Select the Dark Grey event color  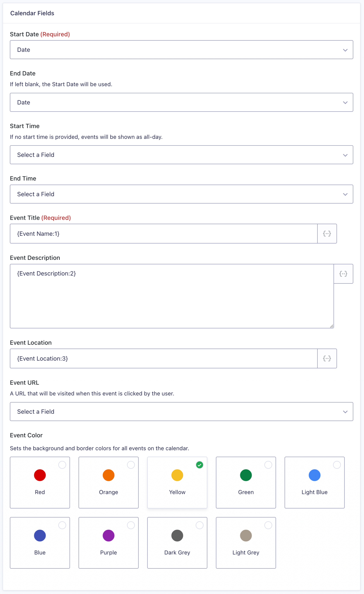(177, 543)
